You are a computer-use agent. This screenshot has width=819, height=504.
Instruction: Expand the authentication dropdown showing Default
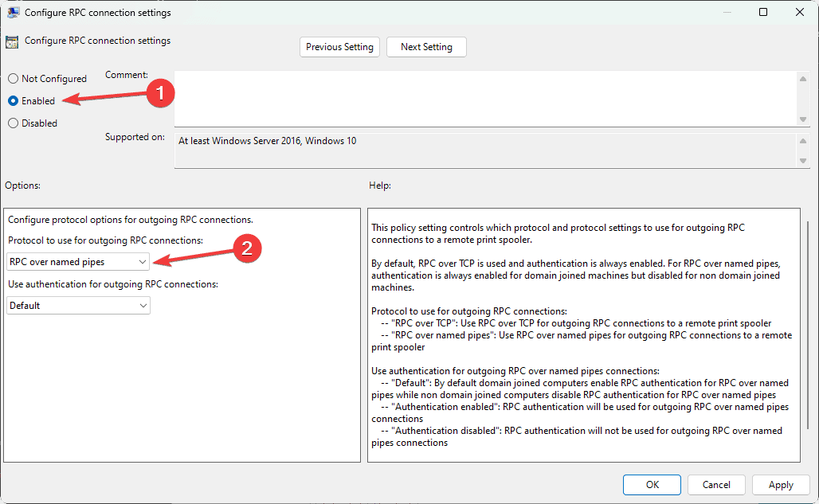(x=77, y=305)
